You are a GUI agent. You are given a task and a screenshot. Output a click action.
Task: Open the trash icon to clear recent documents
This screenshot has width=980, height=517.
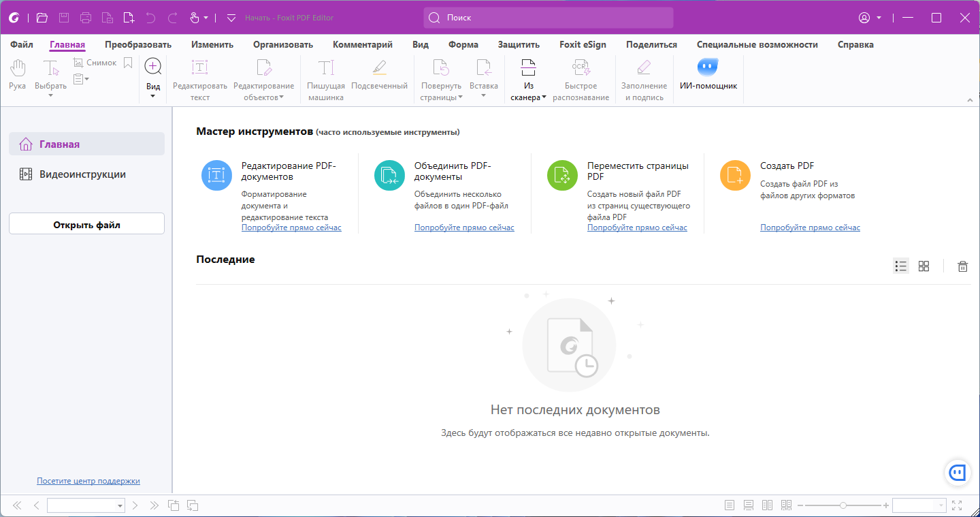(x=962, y=266)
